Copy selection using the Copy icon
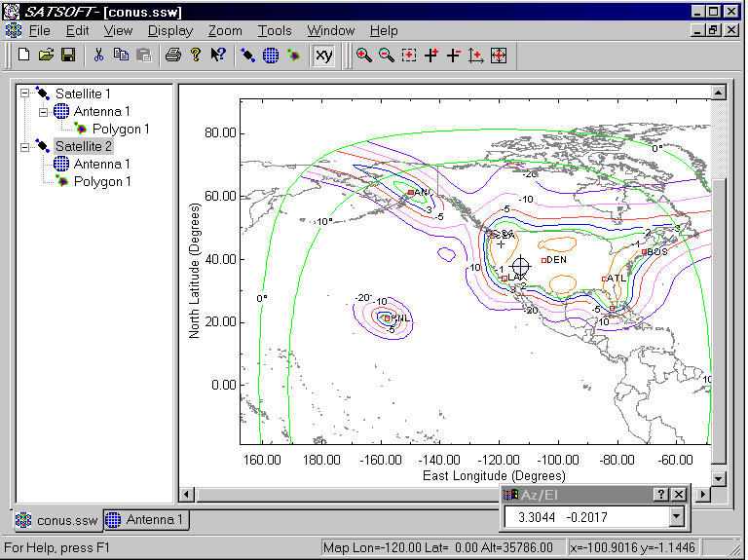Viewport: 748px width, 560px height. coord(121,56)
